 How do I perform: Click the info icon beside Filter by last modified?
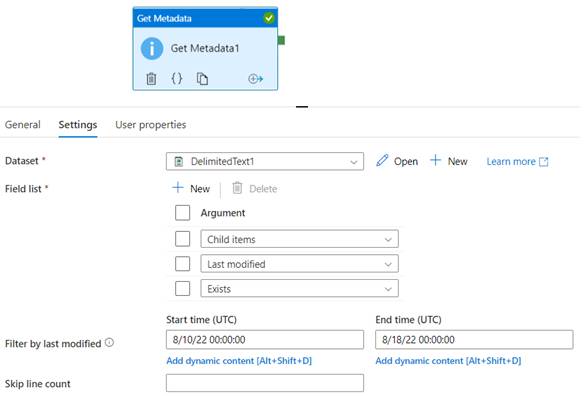[109, 343]
